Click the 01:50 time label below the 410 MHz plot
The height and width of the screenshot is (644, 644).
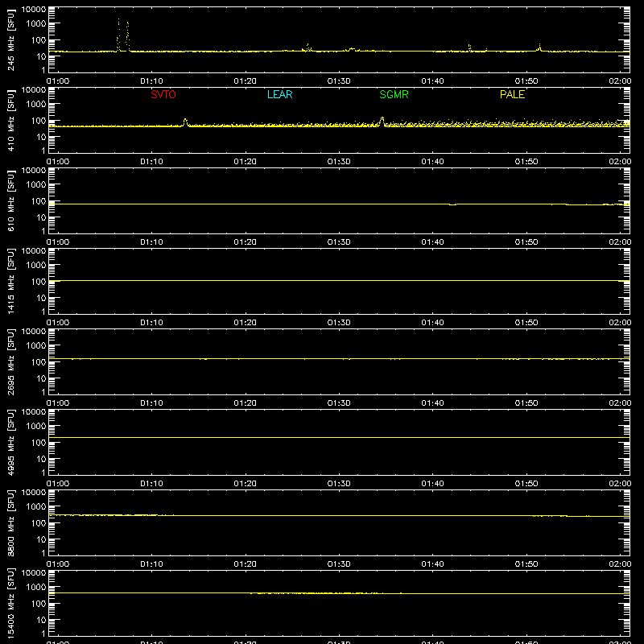pyautogui.click(x=526, y=162)
